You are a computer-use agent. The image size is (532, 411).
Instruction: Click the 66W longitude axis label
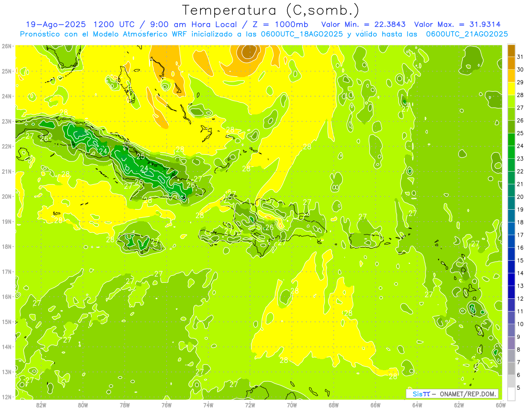pyautogui.click(x=376, y=405)
